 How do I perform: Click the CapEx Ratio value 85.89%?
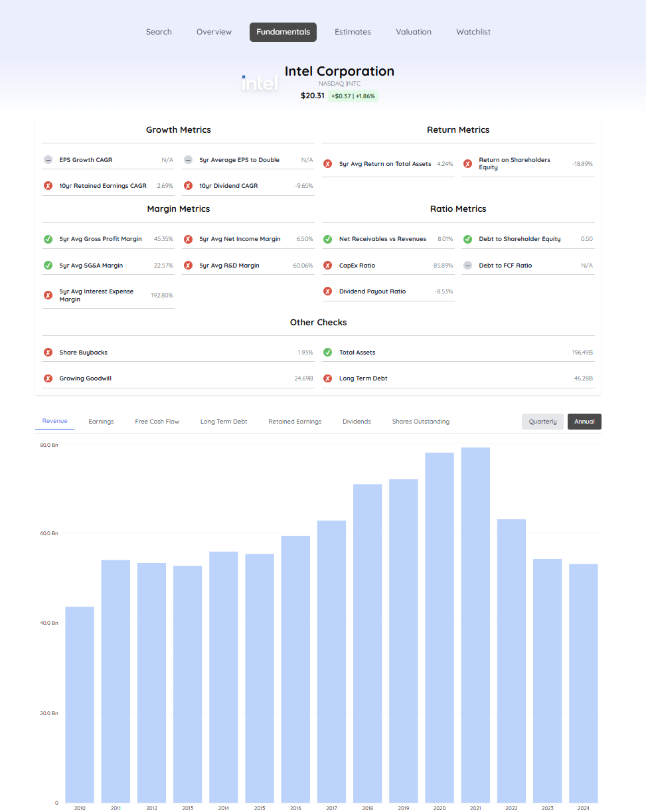[x=444, y=266]
